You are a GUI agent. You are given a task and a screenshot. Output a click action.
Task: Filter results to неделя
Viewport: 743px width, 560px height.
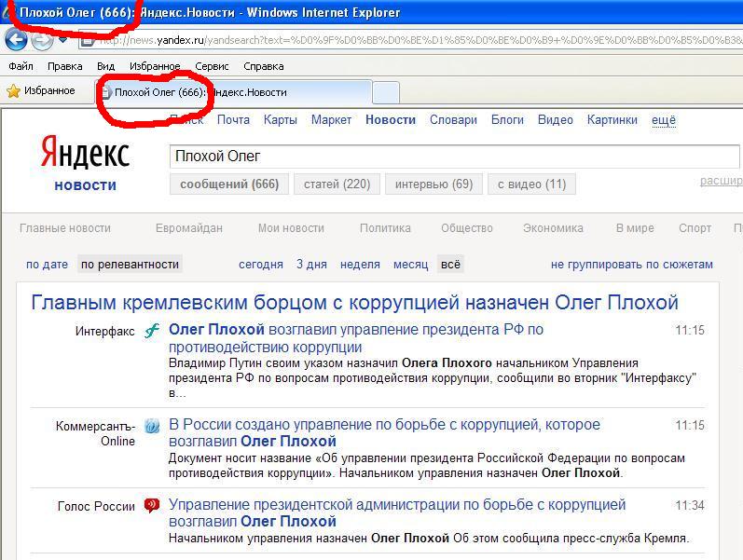click(360, 265)
